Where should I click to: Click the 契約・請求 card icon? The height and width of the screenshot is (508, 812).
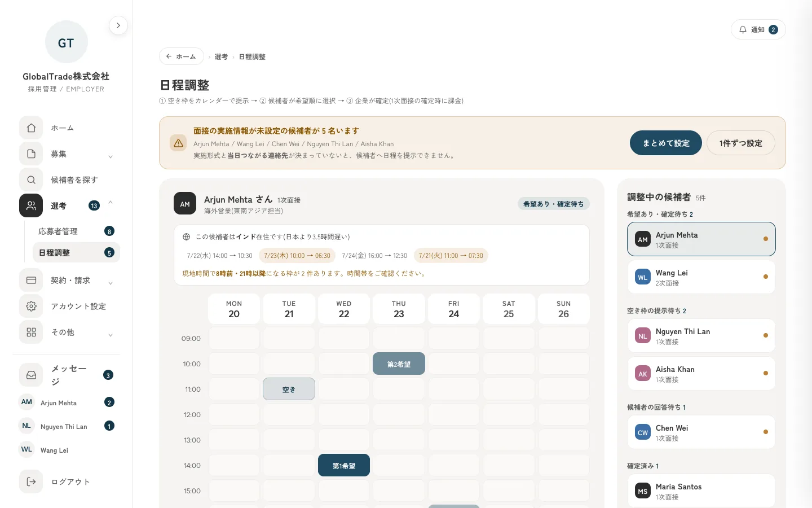[31, 281]
